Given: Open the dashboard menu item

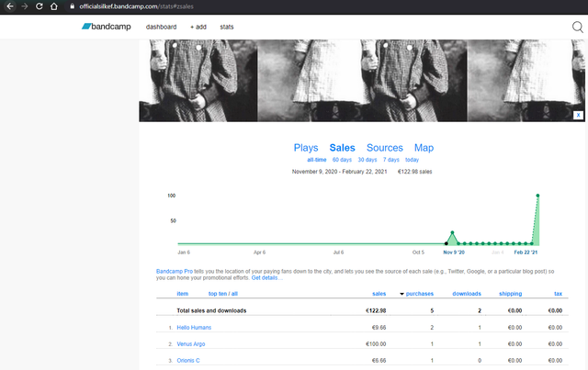Looking at the screenshot, I should [162, 27].
